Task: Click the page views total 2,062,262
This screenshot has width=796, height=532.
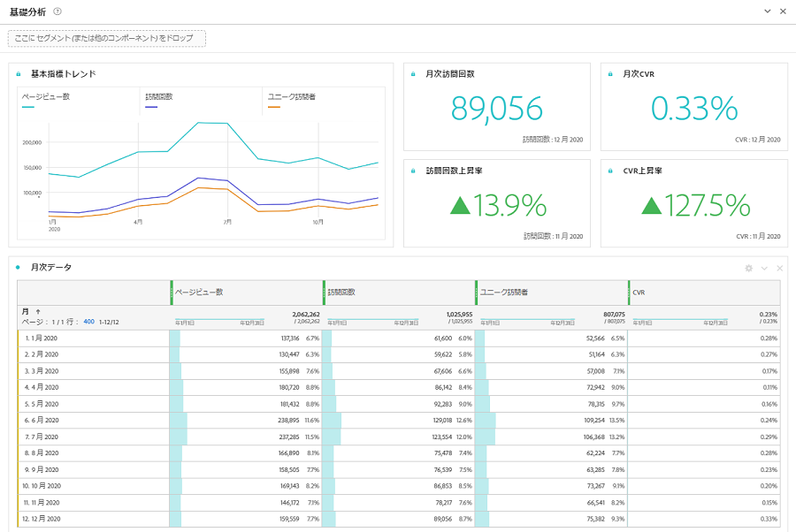Action: pyautogui.click(x=306, y=315)
